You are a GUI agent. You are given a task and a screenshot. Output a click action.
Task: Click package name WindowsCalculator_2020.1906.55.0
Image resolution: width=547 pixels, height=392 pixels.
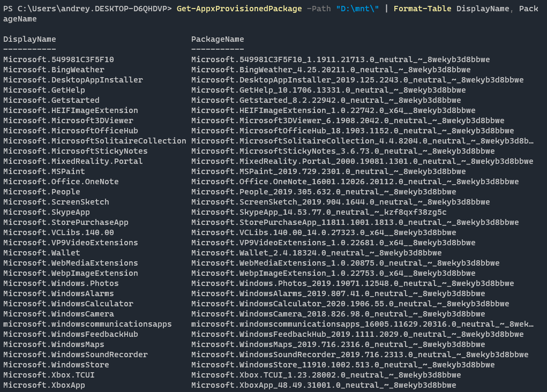click(350, 304)
